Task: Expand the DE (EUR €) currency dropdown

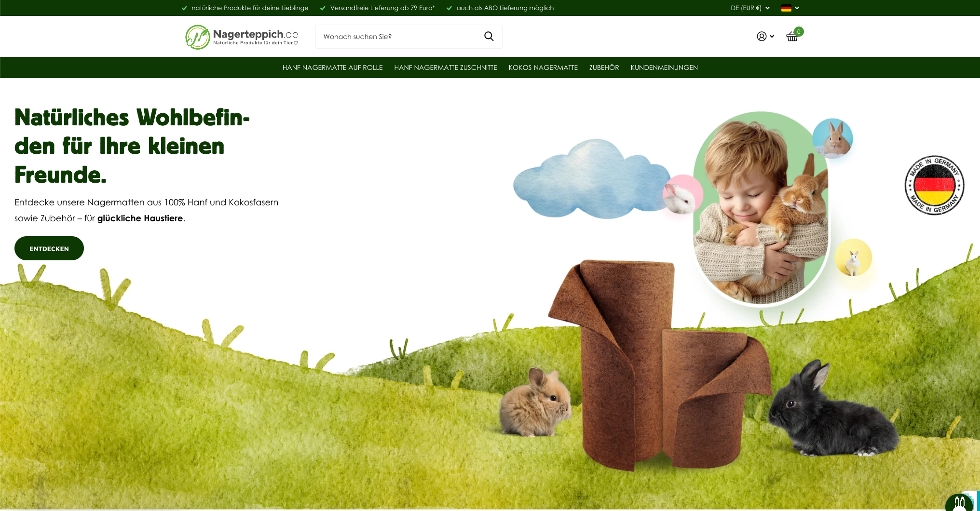Action: coord(750,8)
